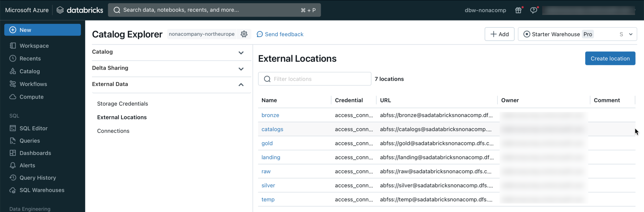Click the Filter locations input field

tap(314, 79)
